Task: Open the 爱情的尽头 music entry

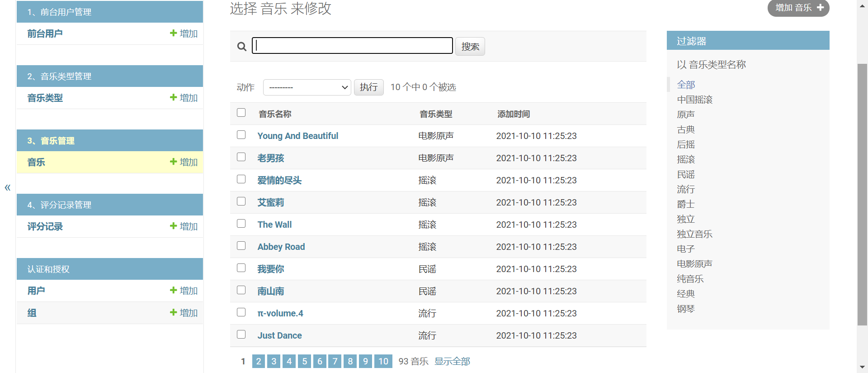Action: tap(279, 180)
